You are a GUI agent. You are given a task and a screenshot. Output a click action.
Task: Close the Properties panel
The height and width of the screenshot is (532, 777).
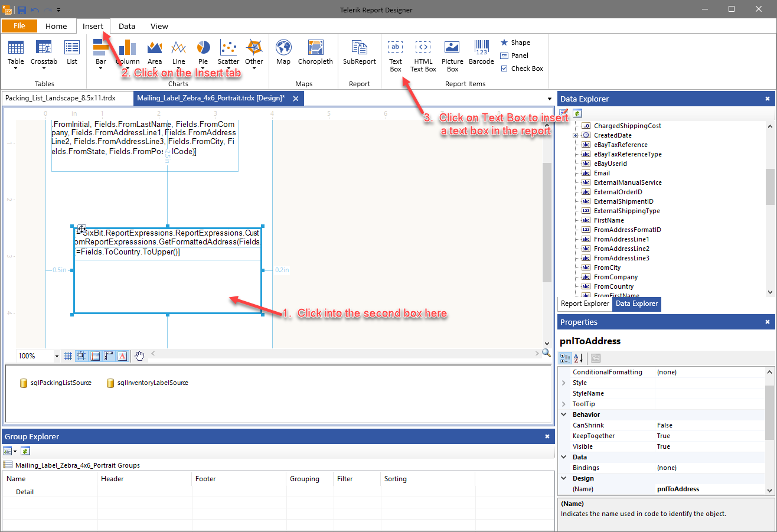coord(768,322)
